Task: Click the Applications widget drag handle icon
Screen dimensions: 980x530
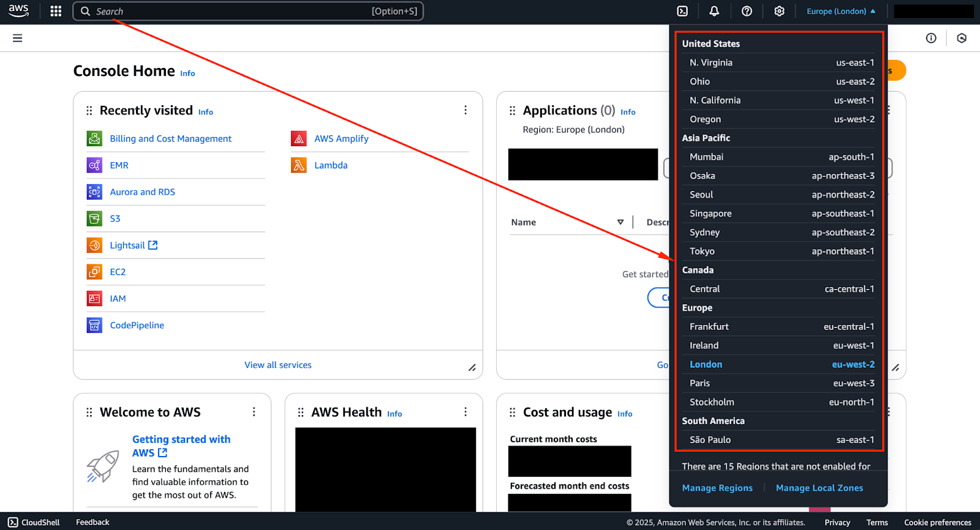Action: click(x=513, y=110)
